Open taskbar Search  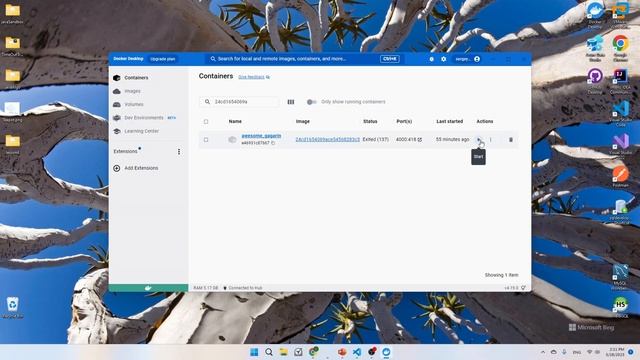pyautogui.click(x=269, y=352)
